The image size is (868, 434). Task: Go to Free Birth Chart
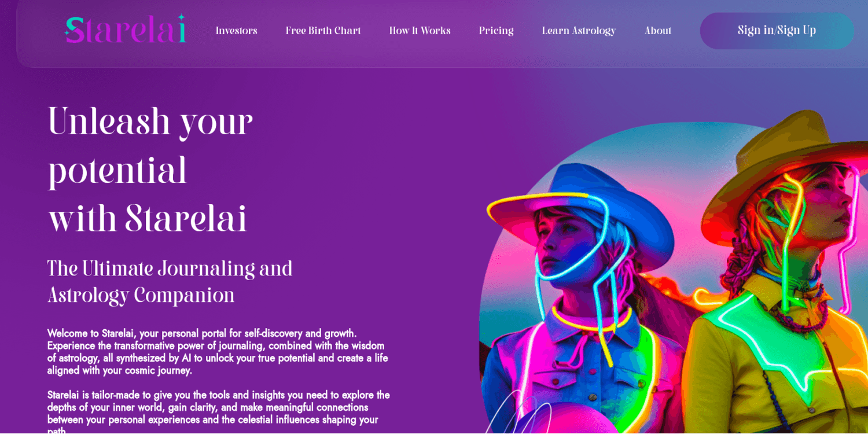coord(323,31)
